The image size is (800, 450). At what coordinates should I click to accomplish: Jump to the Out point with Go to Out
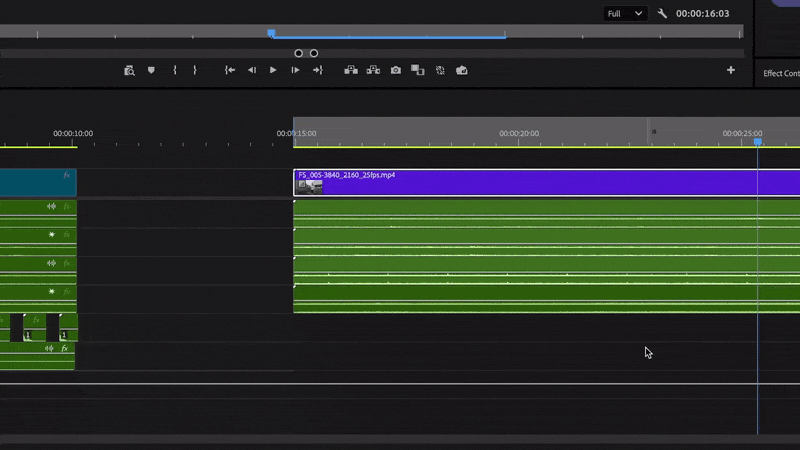point(318,70)
